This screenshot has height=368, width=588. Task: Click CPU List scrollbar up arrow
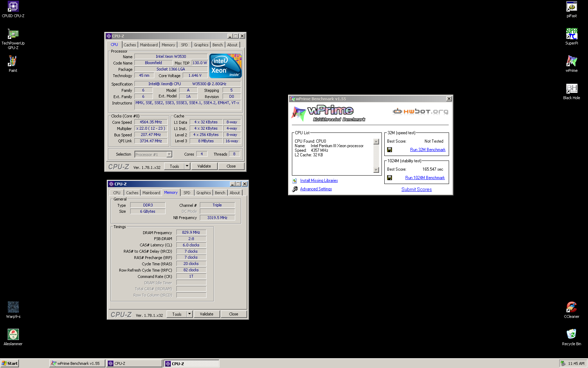click(x=376, y=142)
